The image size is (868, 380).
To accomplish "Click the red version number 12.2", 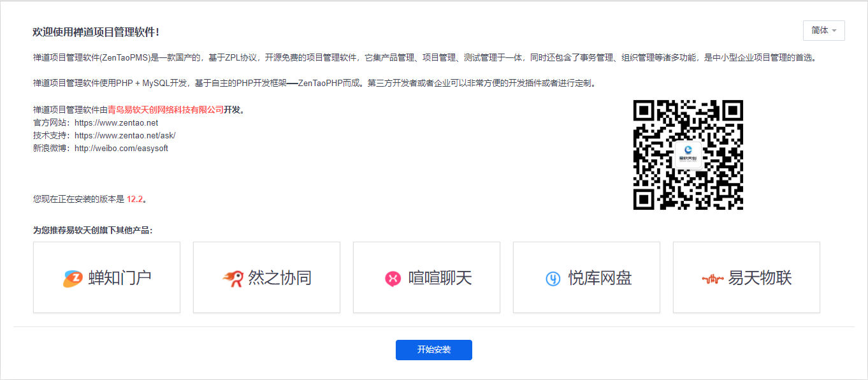I will pos(134,199).
